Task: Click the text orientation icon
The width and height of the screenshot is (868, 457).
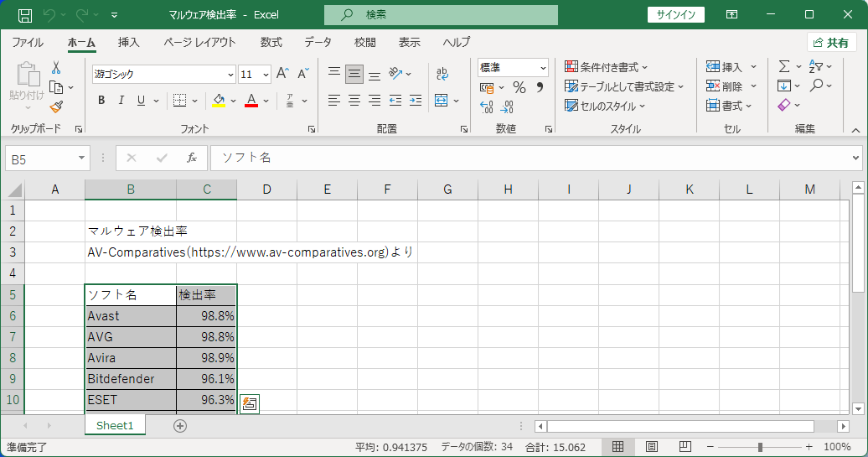Action: [395, 73]
